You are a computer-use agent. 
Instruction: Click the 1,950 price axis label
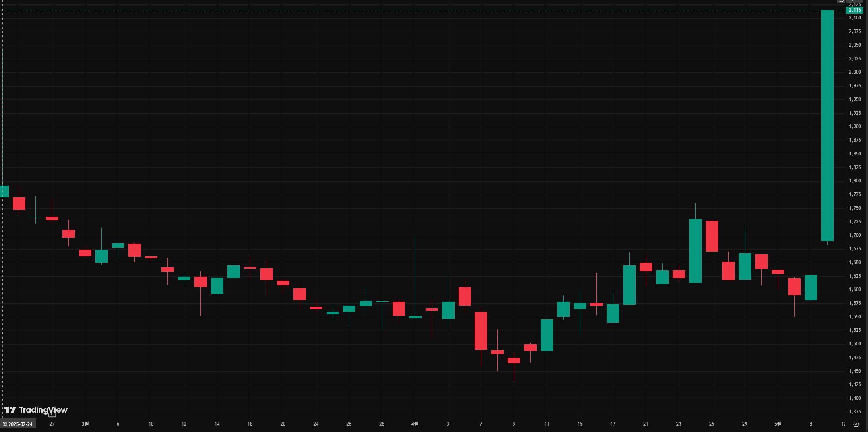click(x=855, y=99)
